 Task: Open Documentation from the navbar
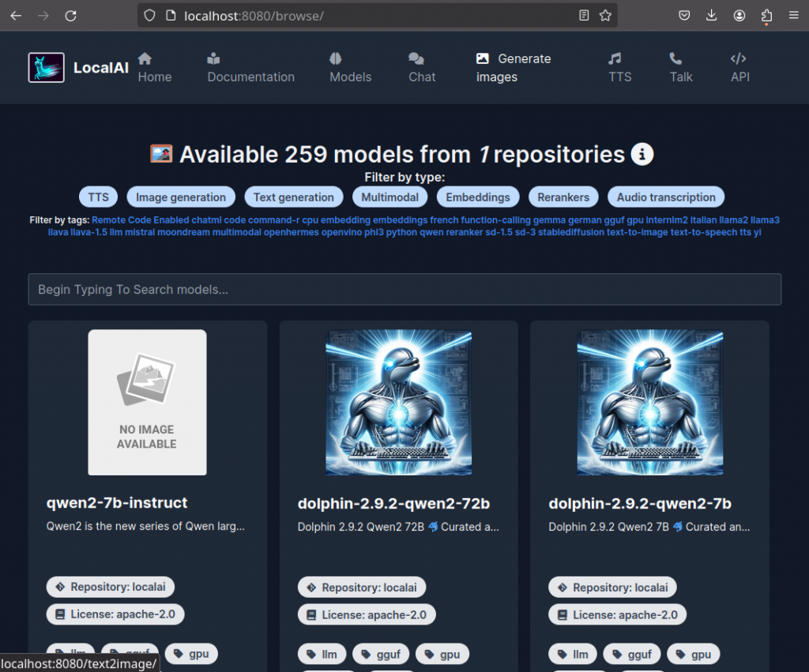point(250,68)
